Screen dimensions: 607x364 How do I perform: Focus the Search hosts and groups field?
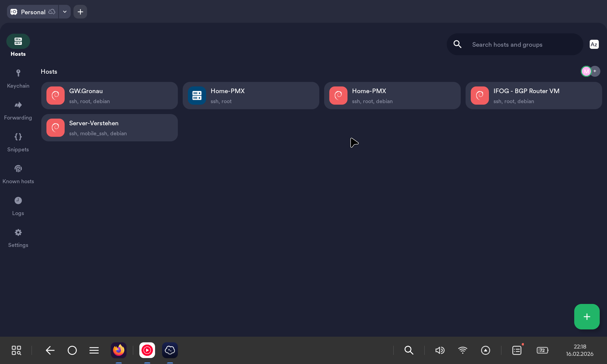tap(522, 45)
